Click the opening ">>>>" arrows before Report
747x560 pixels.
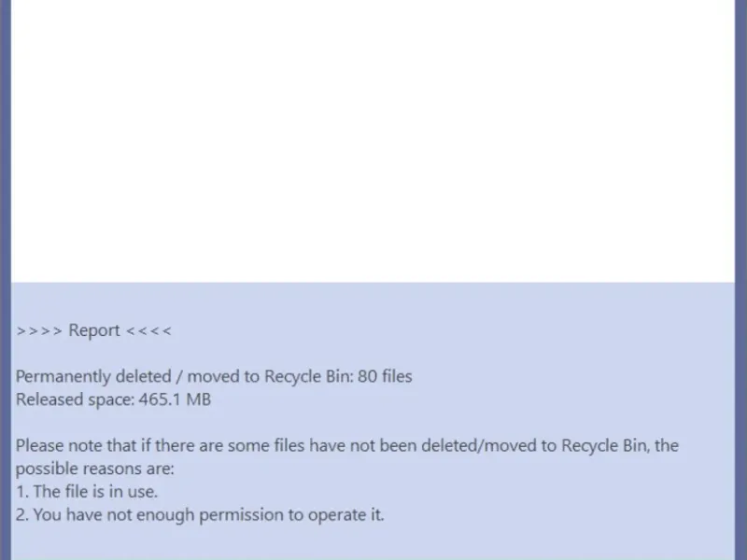[39, 330]
